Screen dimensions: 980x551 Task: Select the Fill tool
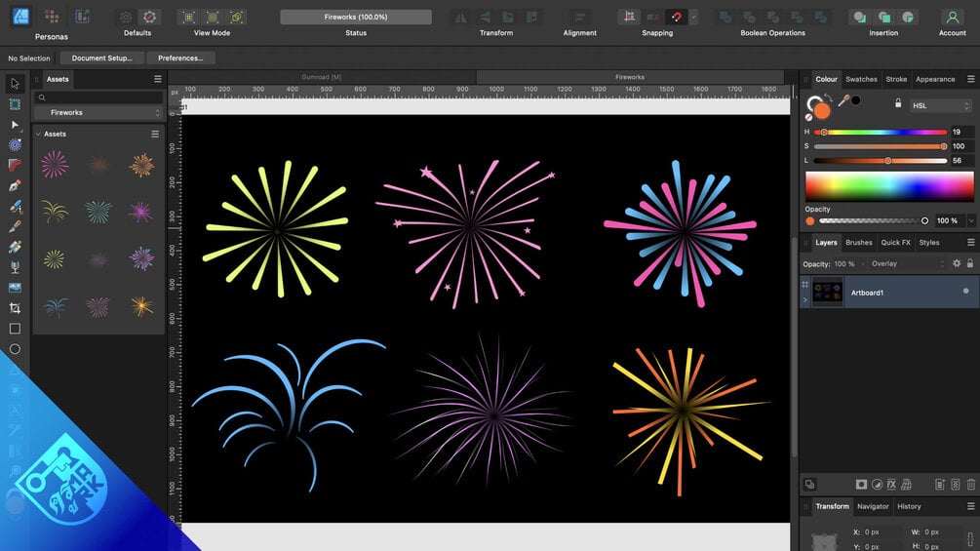coord(15,247)
